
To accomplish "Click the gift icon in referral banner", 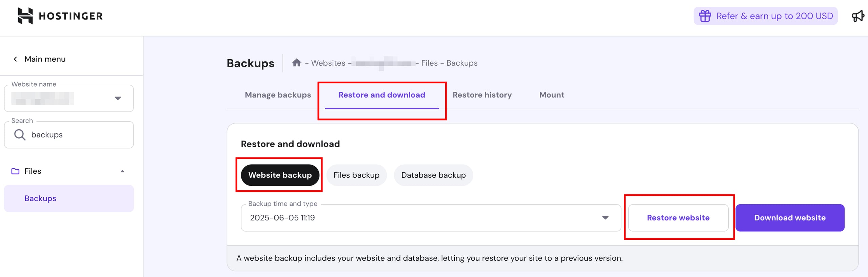I will click(705, 16).
